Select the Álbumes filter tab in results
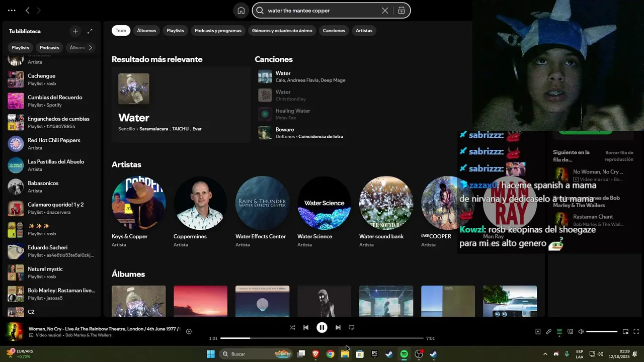The height and width of the screenshot is (362, 644). click(x=146, y=31)
